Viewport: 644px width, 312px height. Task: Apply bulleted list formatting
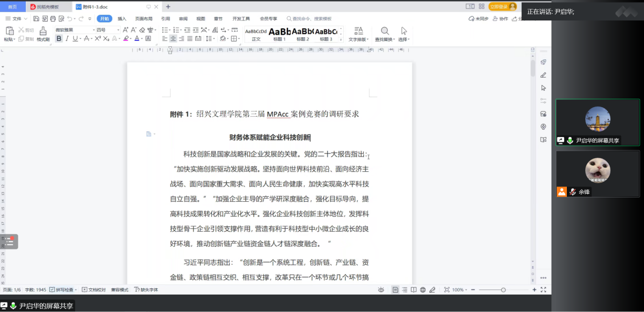pyautogui.click(x=165, y=30)
